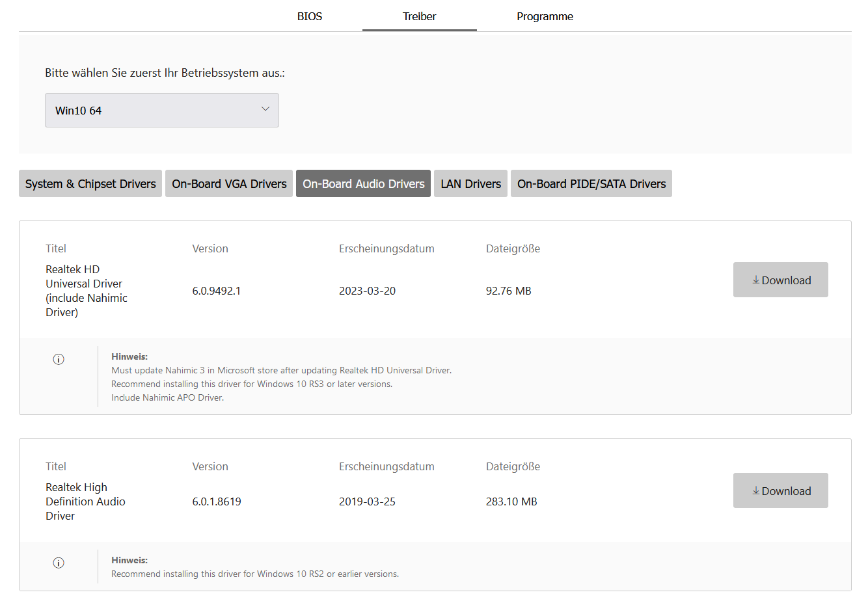
Task: Show On-Board PIDE/SATA Drivers category
Action: click(x=591, y=184)
